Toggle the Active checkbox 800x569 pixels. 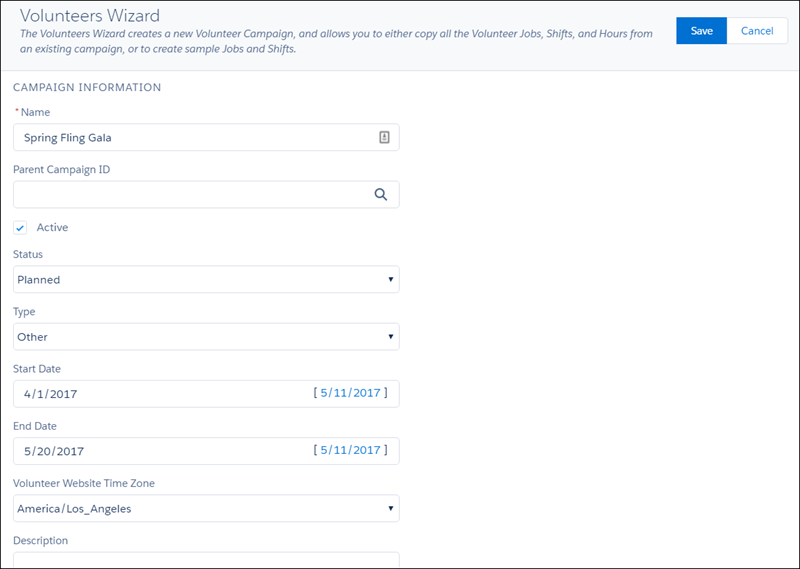pyautogui.click(x=20, y=228)
